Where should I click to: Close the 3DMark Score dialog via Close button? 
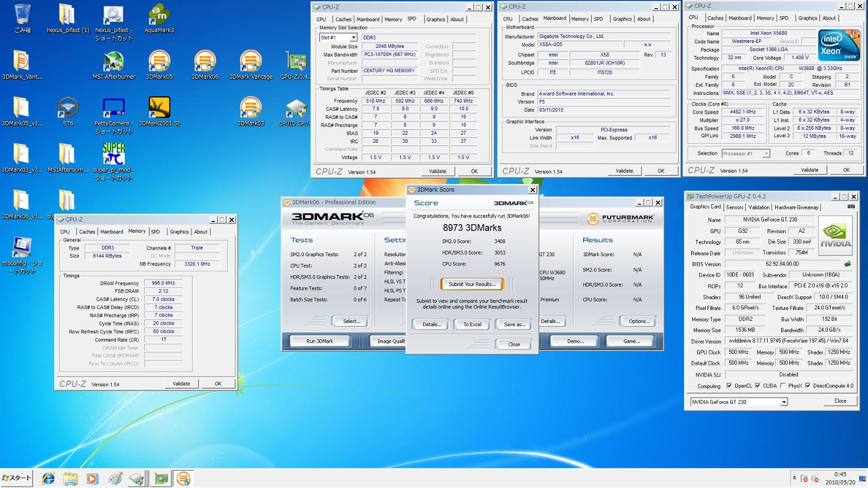click(514, 344)
